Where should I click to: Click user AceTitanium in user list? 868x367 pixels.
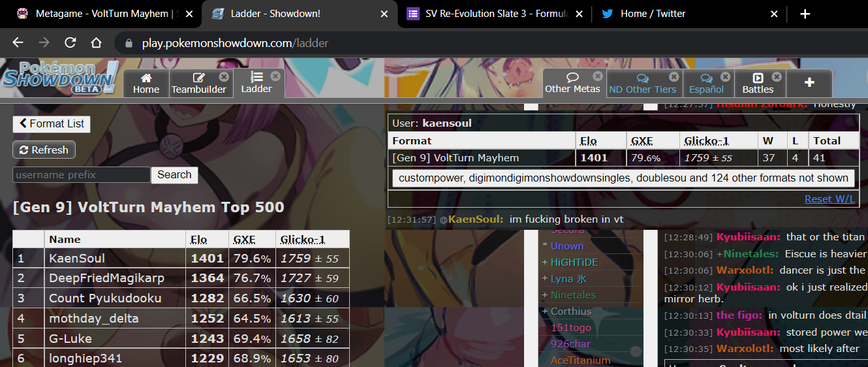pos(581,360)
